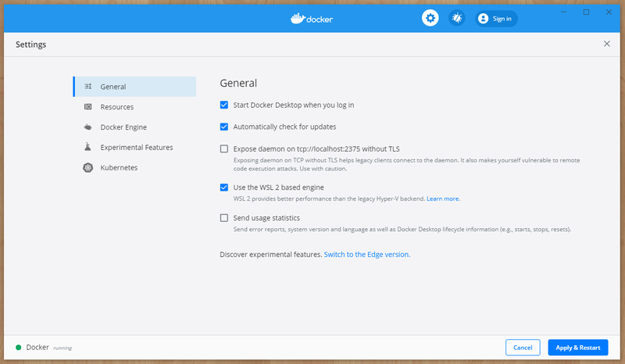Minimize the Docker Desktop window
Image resolution: width=625 pixels, height=364 pixels.
point(563,12)
